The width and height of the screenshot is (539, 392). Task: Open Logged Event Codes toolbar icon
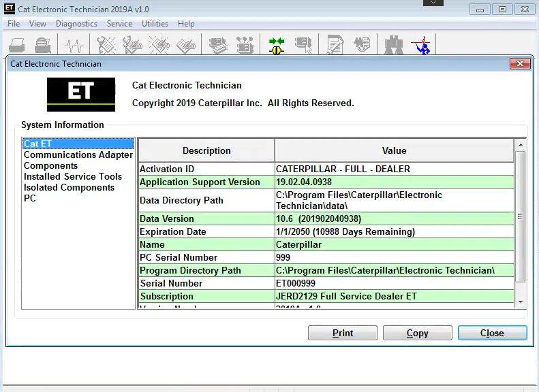click(x=186, y=45)
